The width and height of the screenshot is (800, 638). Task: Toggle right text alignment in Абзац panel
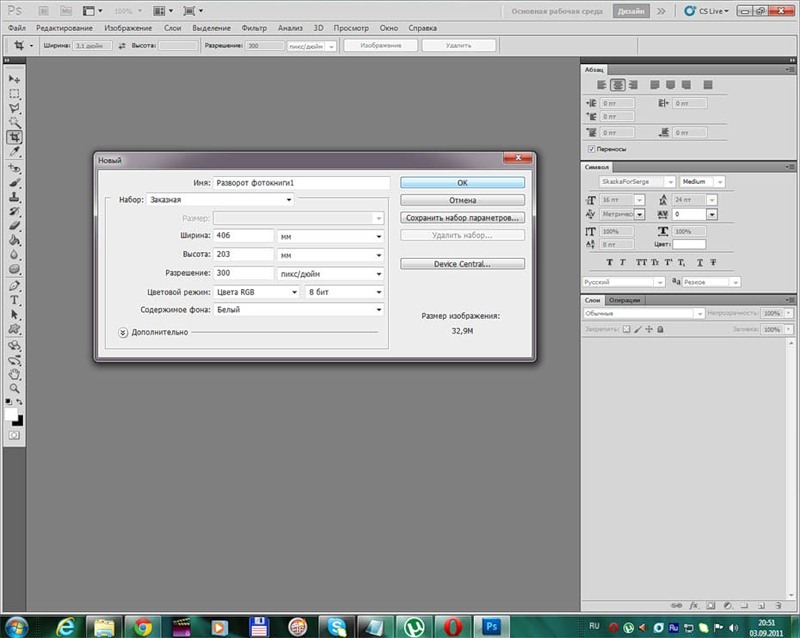(633, 85)
